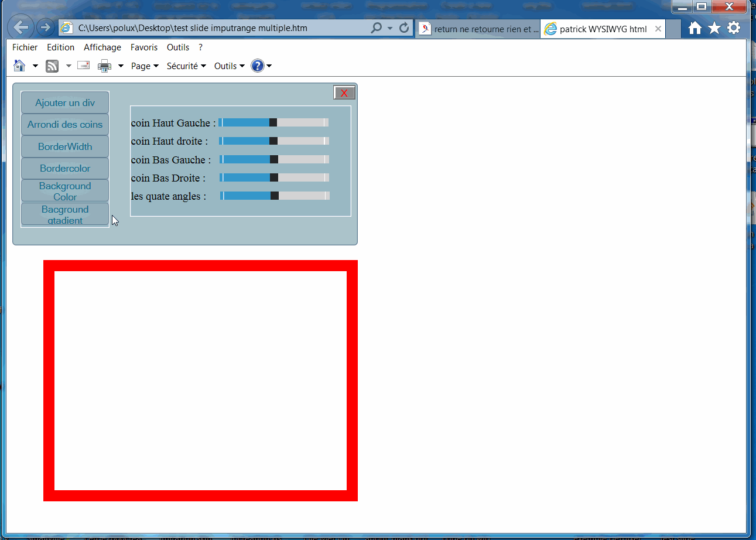Click the search magnifier in address bar
Screen dimensions: 756x540
(x=377, y=28)
